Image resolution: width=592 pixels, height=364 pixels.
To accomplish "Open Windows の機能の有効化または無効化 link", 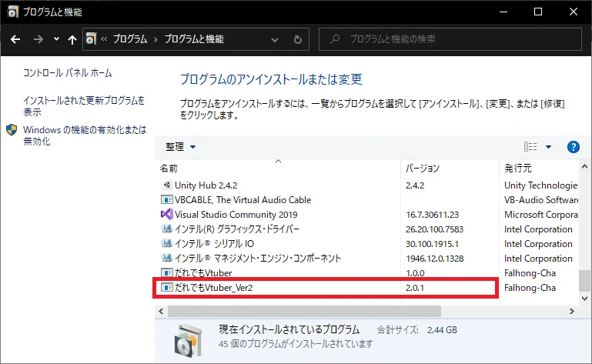I will pos(85,135).
